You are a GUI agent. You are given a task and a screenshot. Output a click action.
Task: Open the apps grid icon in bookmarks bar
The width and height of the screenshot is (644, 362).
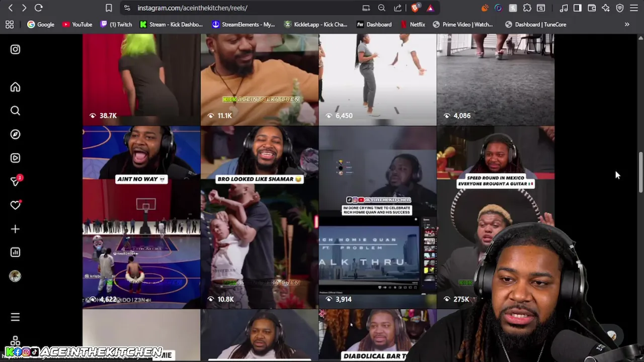[10, 24]
